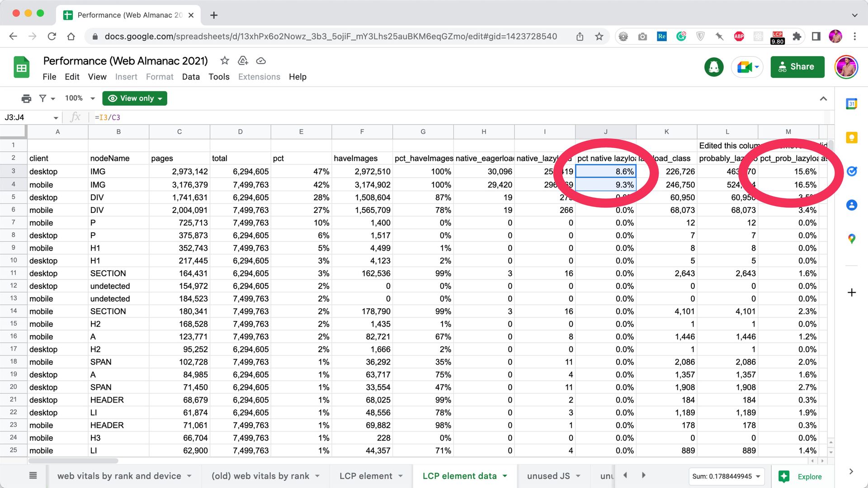Click the document title Performance (Web Almanac 2021)

(125, 61)
